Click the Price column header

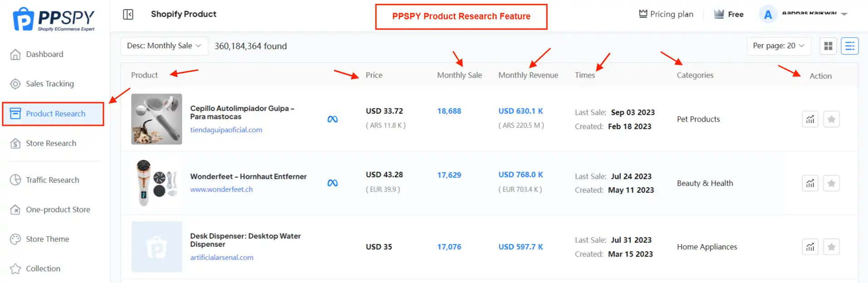click(374, 75)
